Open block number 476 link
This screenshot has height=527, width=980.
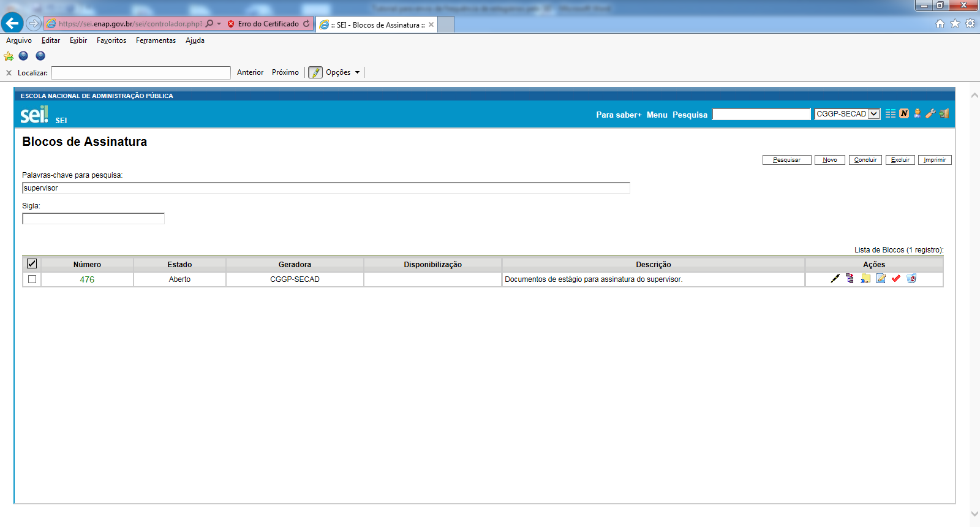click(87, 279)
